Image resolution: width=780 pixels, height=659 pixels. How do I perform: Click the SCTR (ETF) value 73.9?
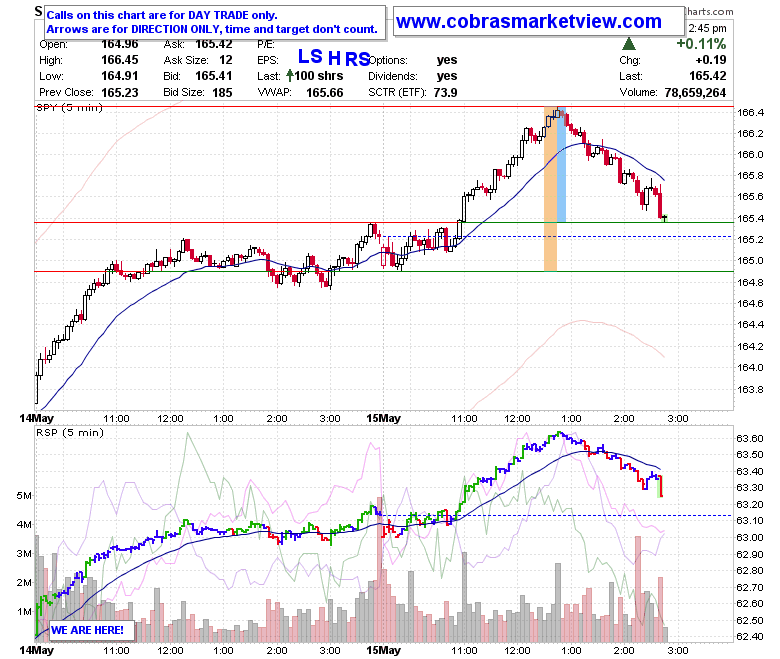445,93
